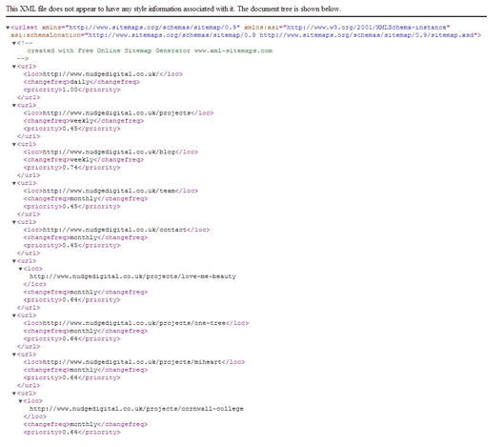Collapse the loc element of cornwall-college

click(21, 401)
